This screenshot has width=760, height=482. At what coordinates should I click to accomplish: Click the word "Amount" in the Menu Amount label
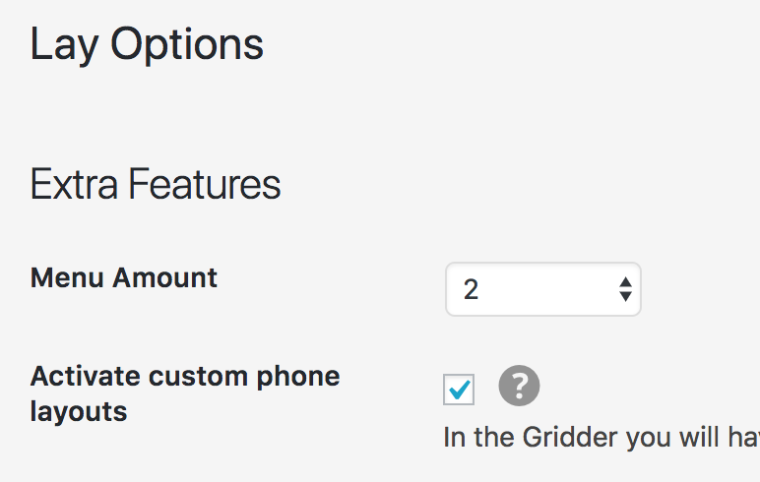coord(165,277)
